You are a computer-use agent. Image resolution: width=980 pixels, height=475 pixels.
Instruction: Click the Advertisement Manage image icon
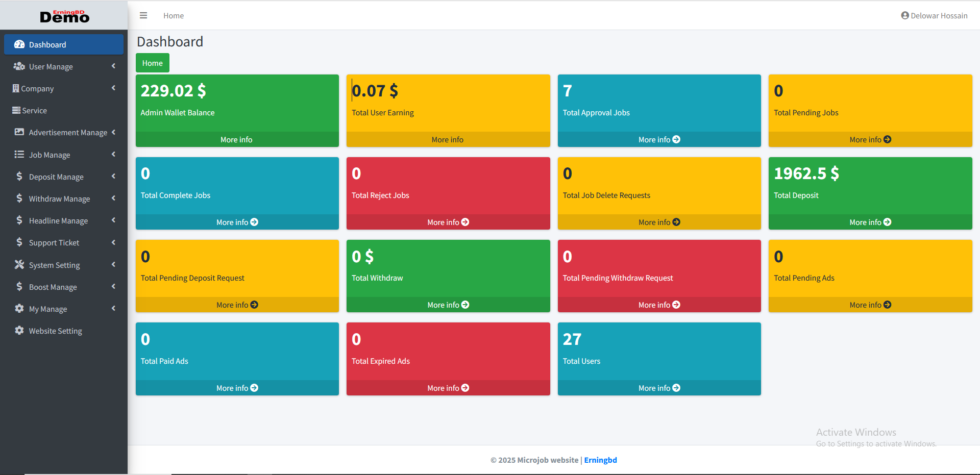click(19, 132)
